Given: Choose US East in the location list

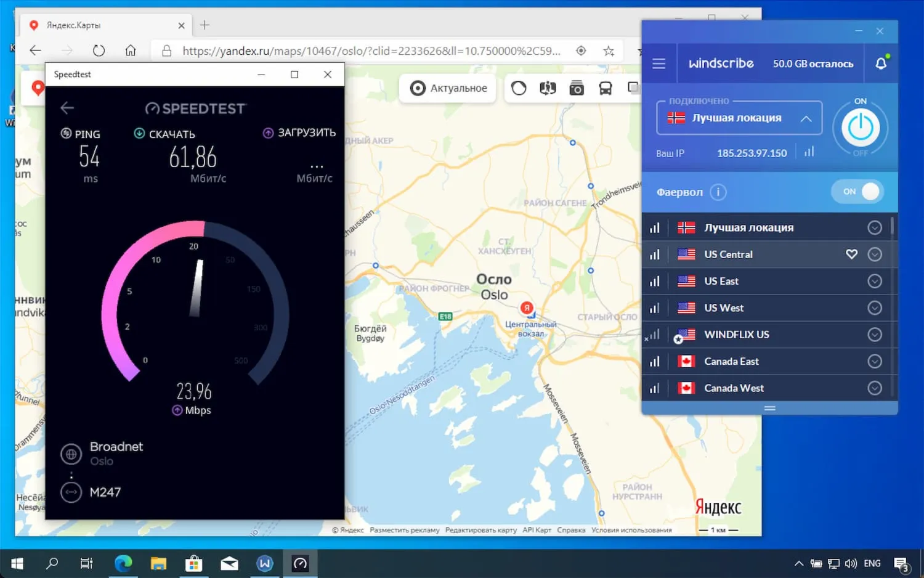Looking at the screenshot, I should click(766, 281).
